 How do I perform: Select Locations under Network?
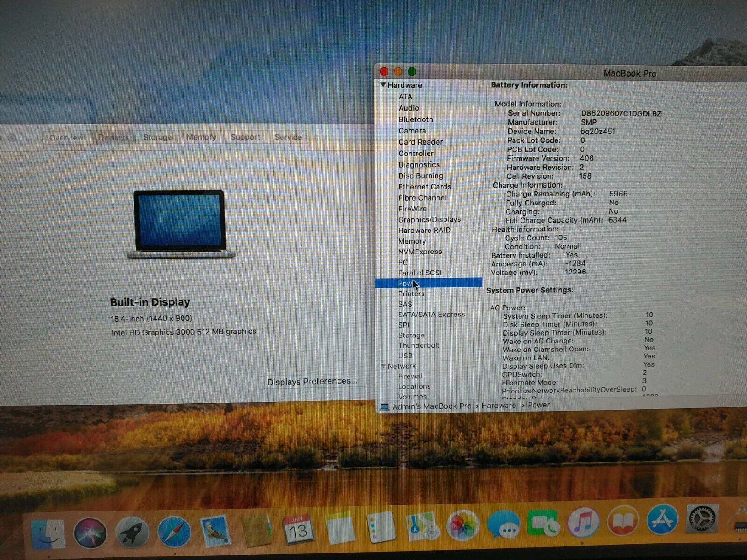(x=414, y=386)
